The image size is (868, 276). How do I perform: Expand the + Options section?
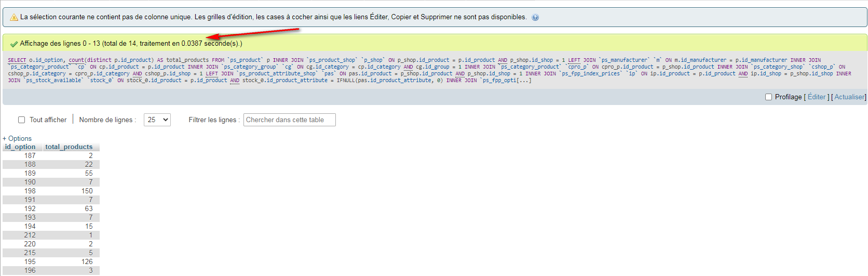[x=17, y=138]
